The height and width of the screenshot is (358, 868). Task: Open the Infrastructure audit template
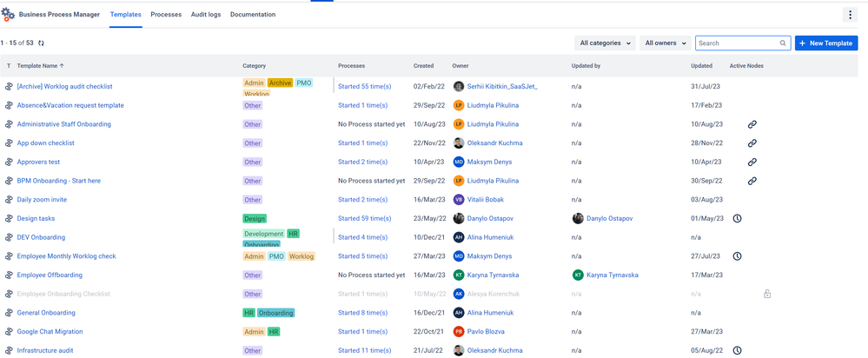tap(45, 350)
